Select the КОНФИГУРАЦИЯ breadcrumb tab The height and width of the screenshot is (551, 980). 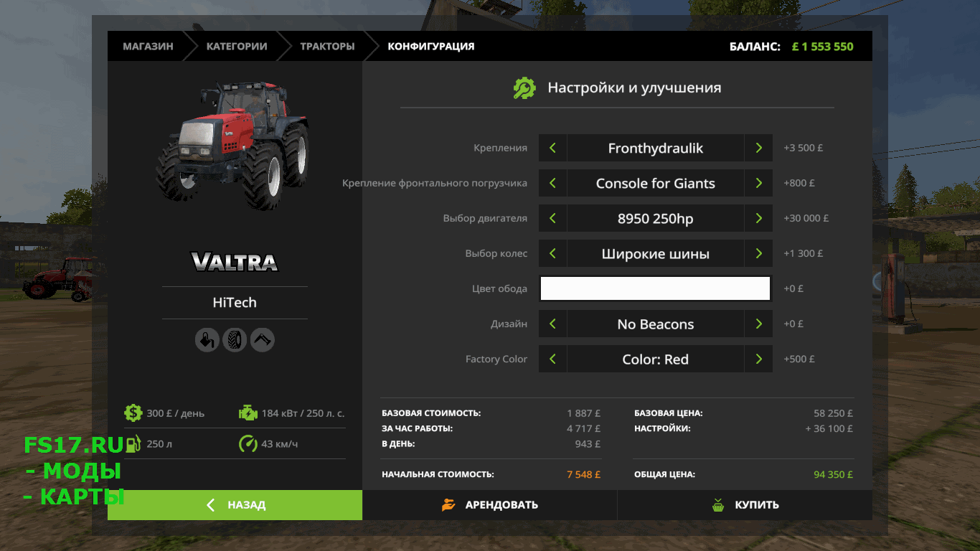(x=431, y=46)
